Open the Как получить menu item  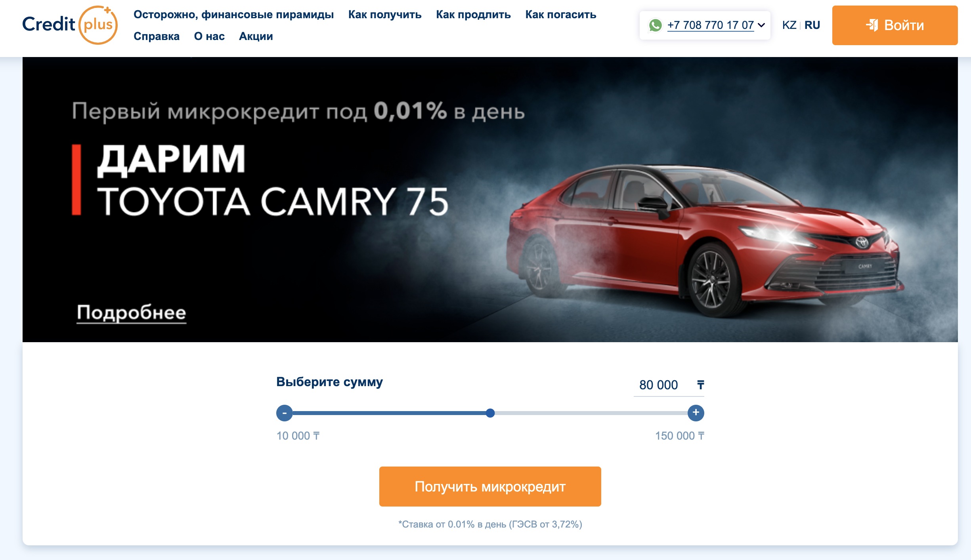pos(385,15)
